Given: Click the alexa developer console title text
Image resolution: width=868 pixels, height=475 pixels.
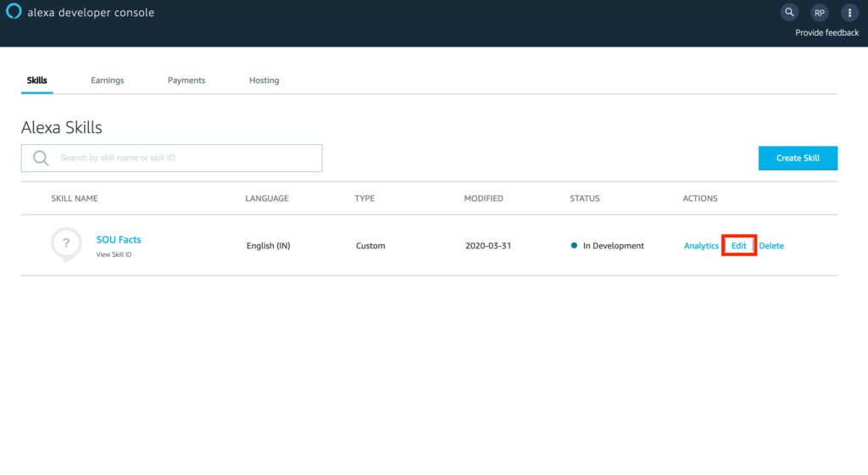Looking at the screenshot, I should pyautogui.click(x=91, y=13).
